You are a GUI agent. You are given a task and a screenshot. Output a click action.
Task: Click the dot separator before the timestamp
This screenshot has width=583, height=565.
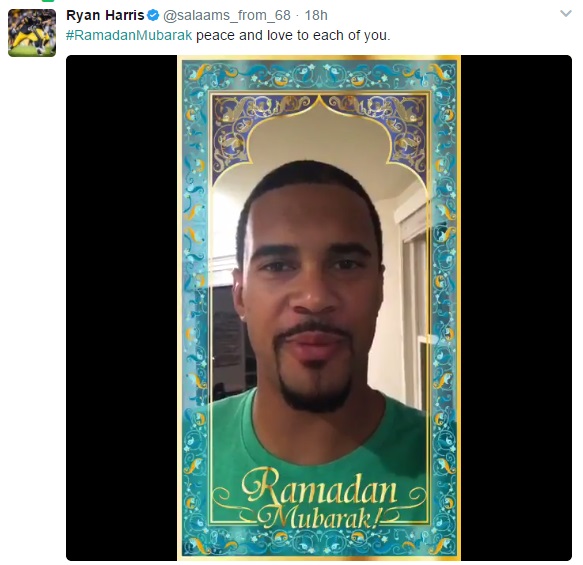pyautogui.click(x=297, y=16)
